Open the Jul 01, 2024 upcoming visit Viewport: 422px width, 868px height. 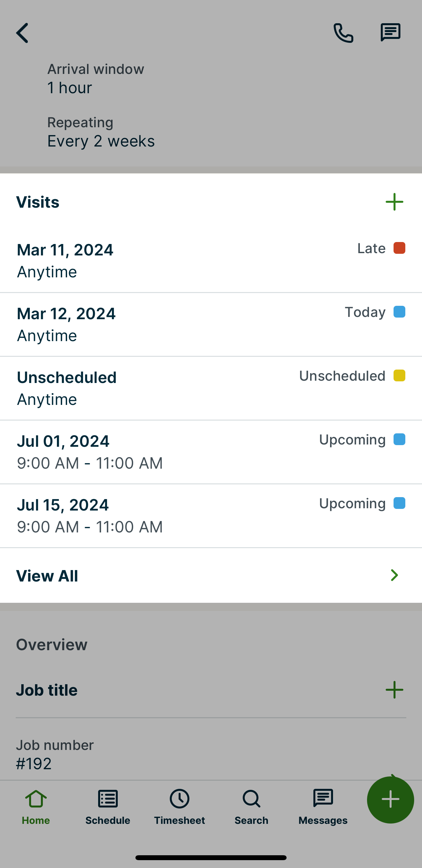click(135, 452)
